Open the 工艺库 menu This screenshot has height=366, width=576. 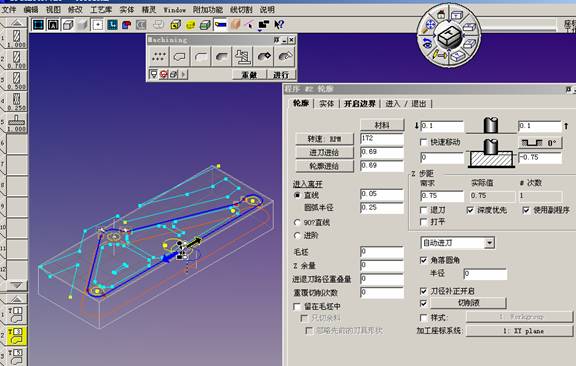tap(101, 10)
